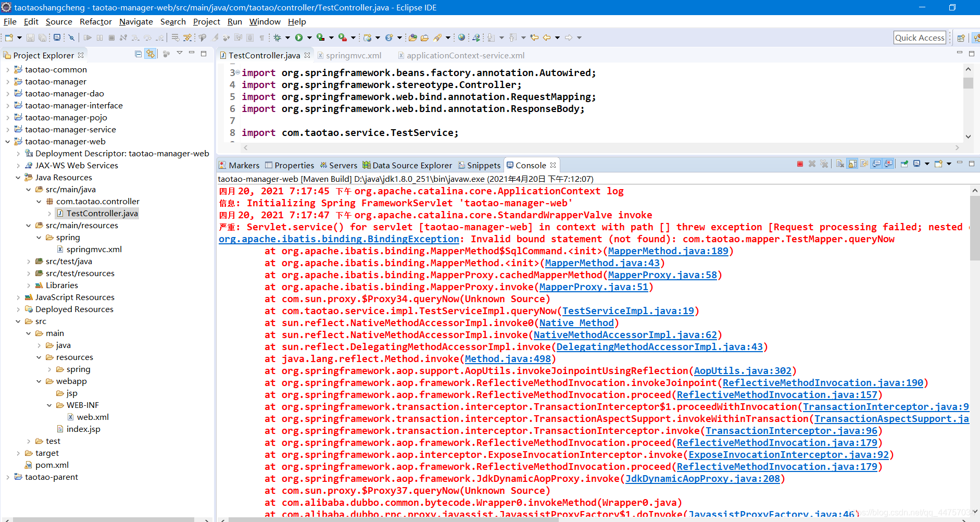
Task: Collapse the taotao-manager-web project node
Action: pyautogui.click(x=7, y=142)
